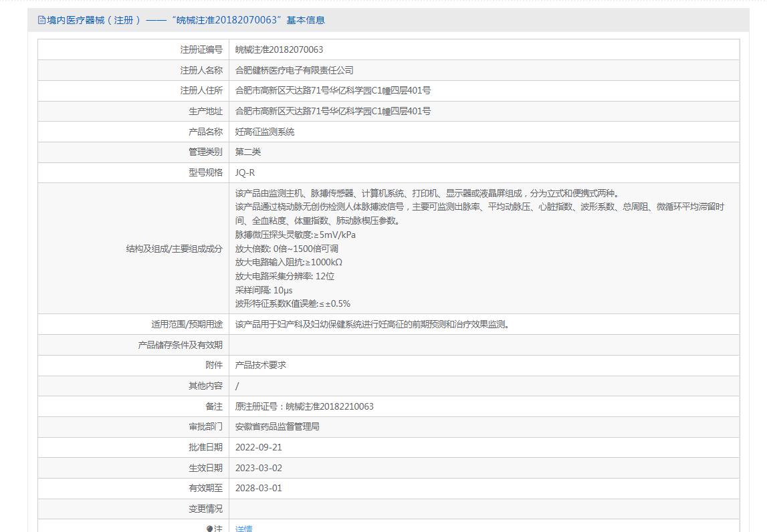This screenshot has width=767, height=532.
Task: Select approval department 安徽省药品监督管理局
Action: [277, 426]
